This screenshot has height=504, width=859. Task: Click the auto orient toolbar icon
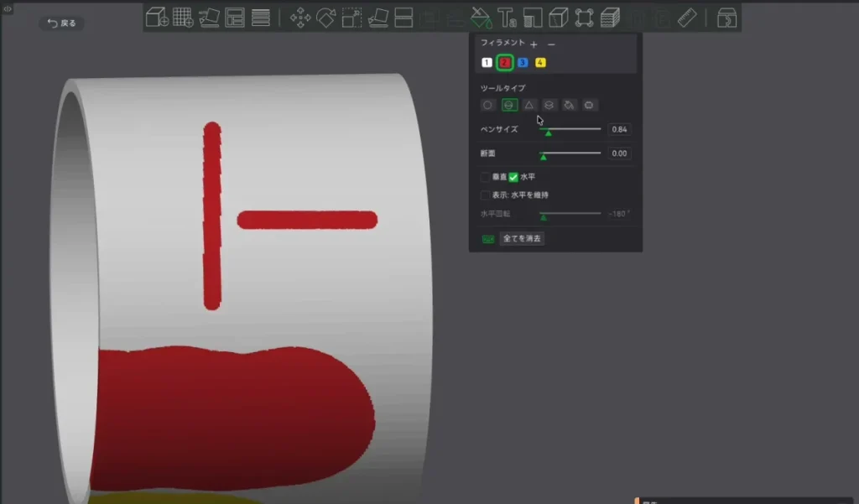pyautogui.click(x=209, y=18)
